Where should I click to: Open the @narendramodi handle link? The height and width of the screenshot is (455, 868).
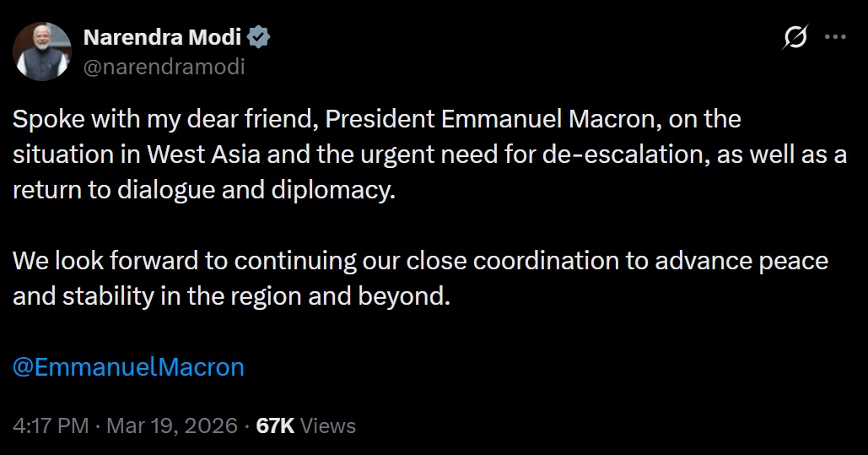click(x=164, y=66)
